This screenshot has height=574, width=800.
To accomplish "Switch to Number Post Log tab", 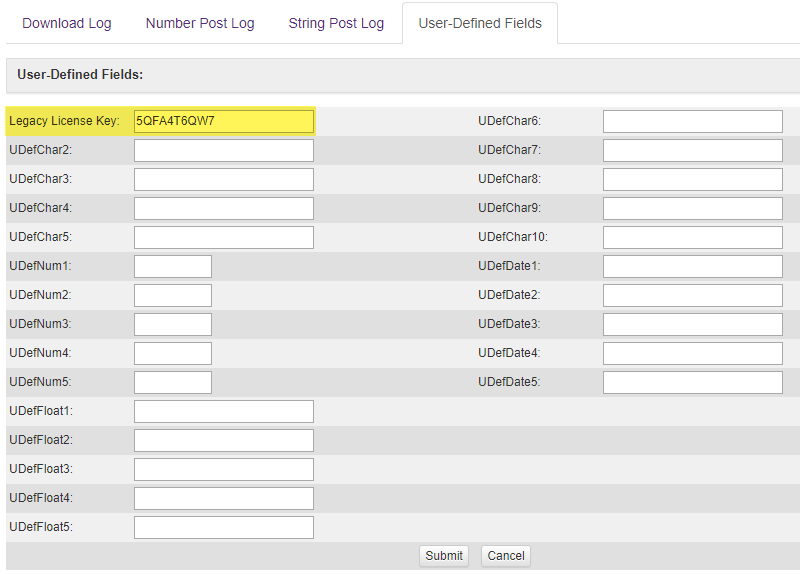I will point(200,23).
